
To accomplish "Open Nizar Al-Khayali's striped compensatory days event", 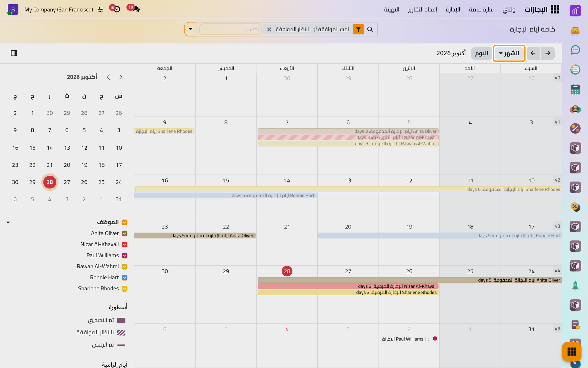I will [348, 137].
